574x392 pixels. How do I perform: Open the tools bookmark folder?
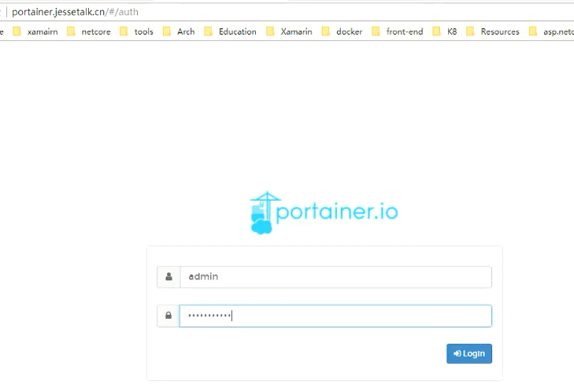136,31
